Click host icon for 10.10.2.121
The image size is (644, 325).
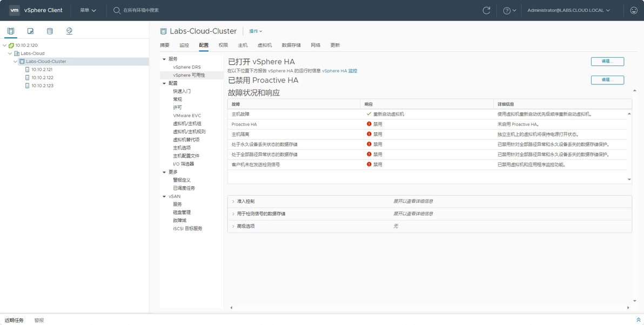tap(28, 70)
